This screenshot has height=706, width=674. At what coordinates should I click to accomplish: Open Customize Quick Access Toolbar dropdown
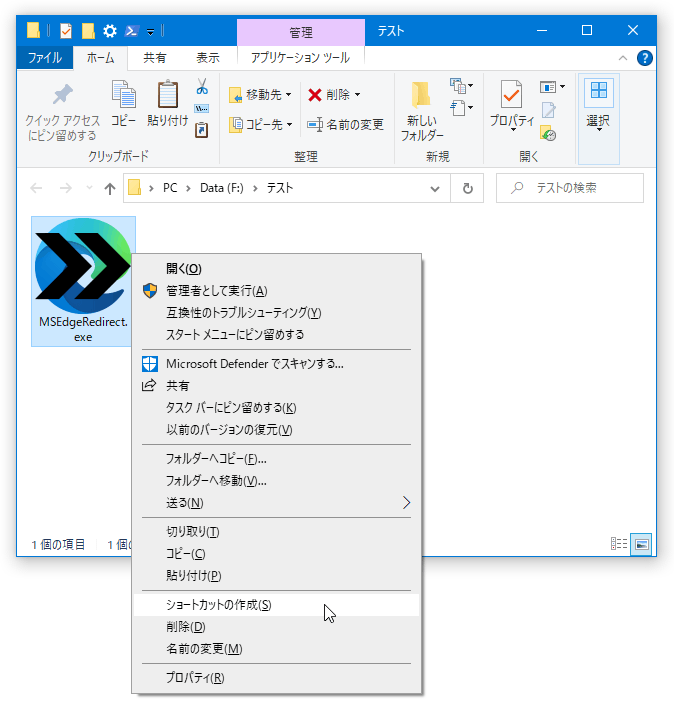pyautogui.click(x=150, y=32)
